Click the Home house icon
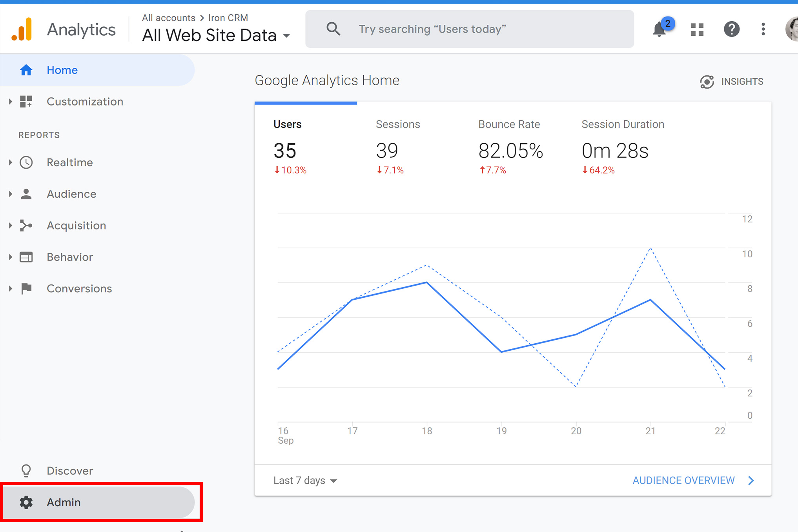This screenshot has width=798, height=532. coord(26,70)
